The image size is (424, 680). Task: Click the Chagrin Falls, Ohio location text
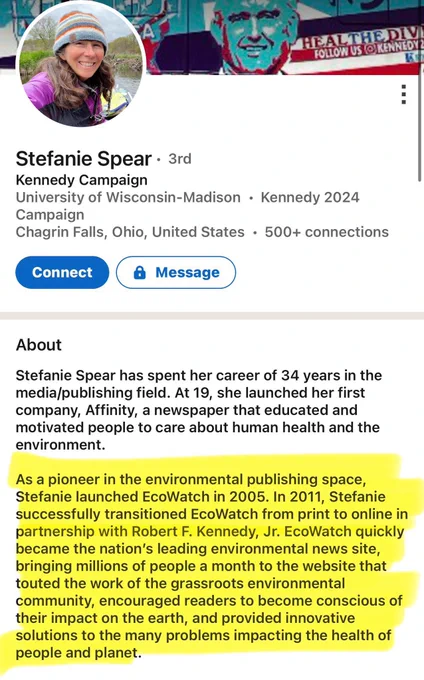click(x=130, y=232)
